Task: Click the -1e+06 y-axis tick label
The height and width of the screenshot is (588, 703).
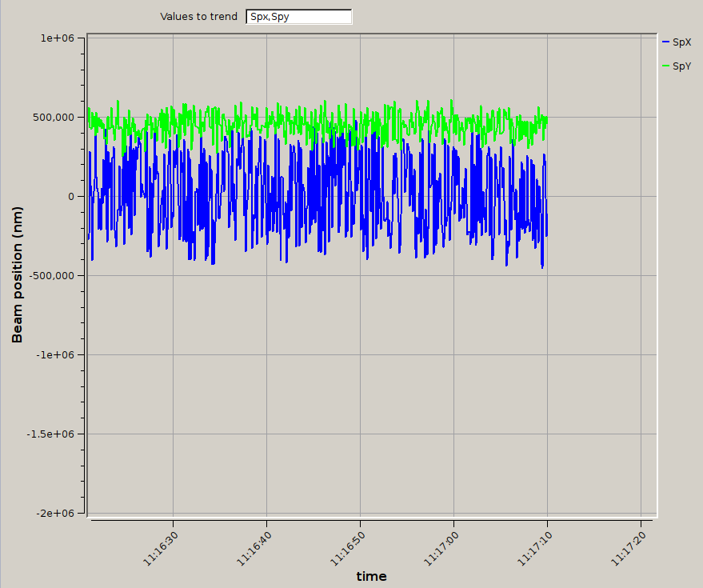Action: 55,355
